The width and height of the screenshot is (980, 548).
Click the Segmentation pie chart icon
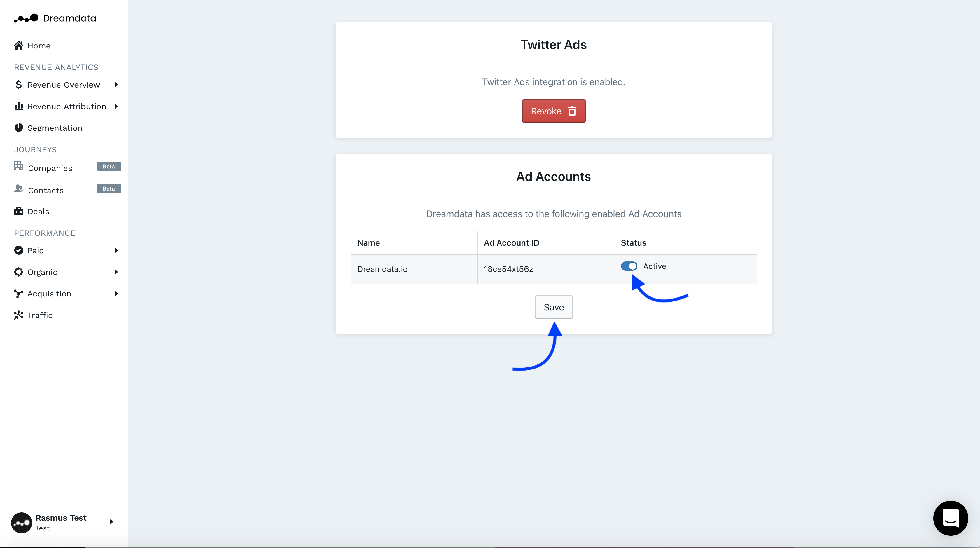[19, 128]
